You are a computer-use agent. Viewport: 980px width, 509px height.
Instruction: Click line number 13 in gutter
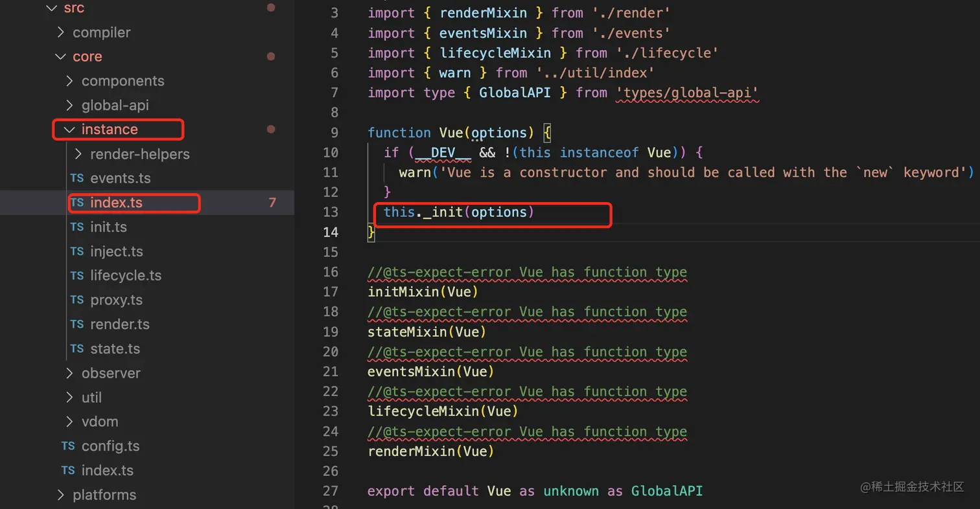[x=331, y=212]
